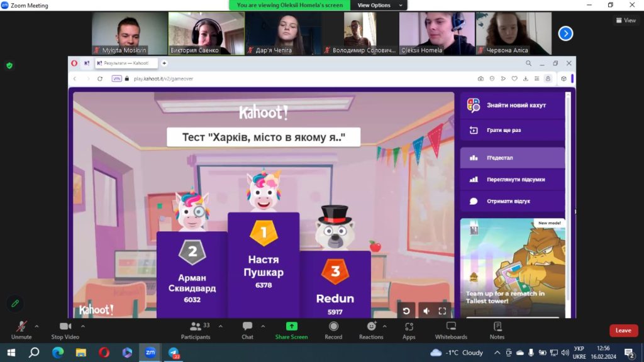
Task: Go back in the shared browser
Action: point(75,79)
